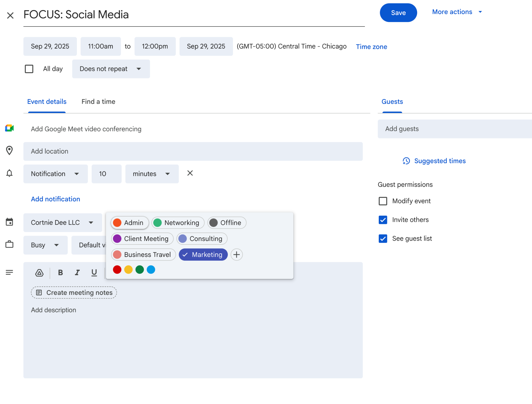This screenshot has height=404, width=532.
Task: Enable the All day checkbox
Action: [x=29, y=69]
